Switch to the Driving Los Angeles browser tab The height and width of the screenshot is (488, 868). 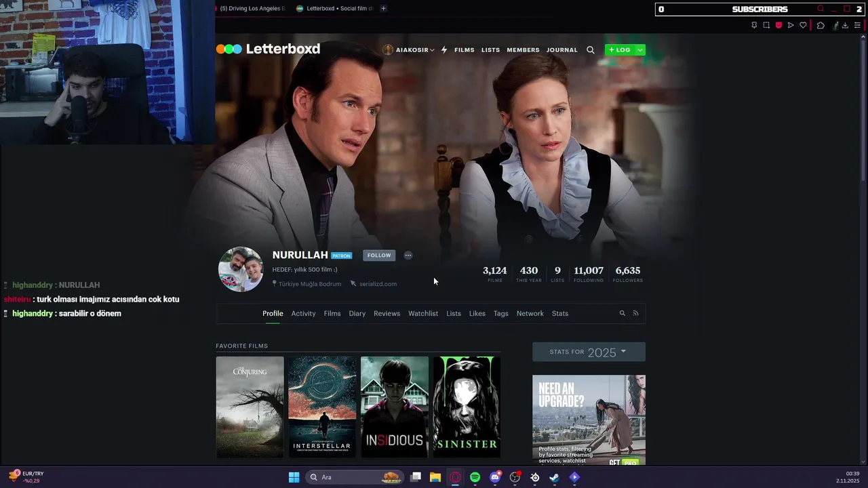coord(252,9)
